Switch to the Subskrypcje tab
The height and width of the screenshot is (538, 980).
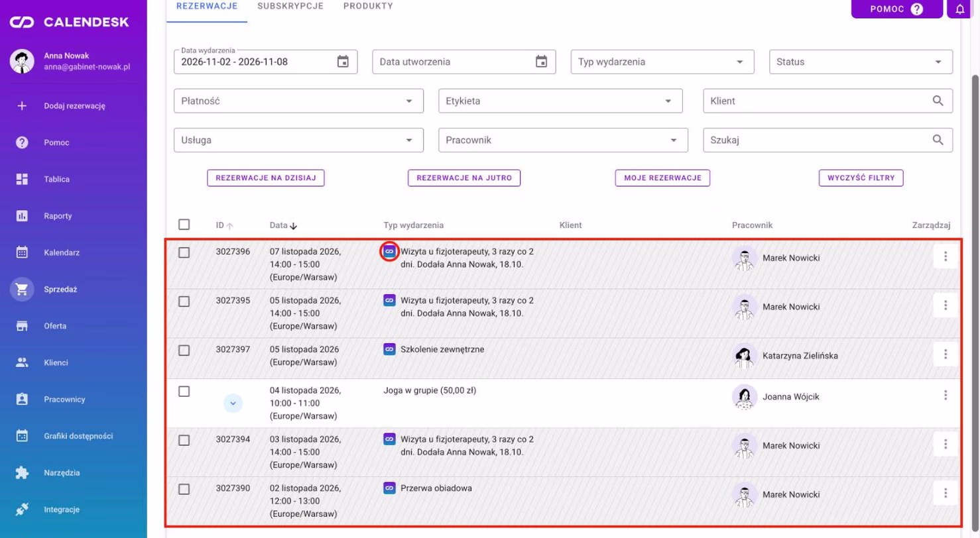(x=290, y=7)
